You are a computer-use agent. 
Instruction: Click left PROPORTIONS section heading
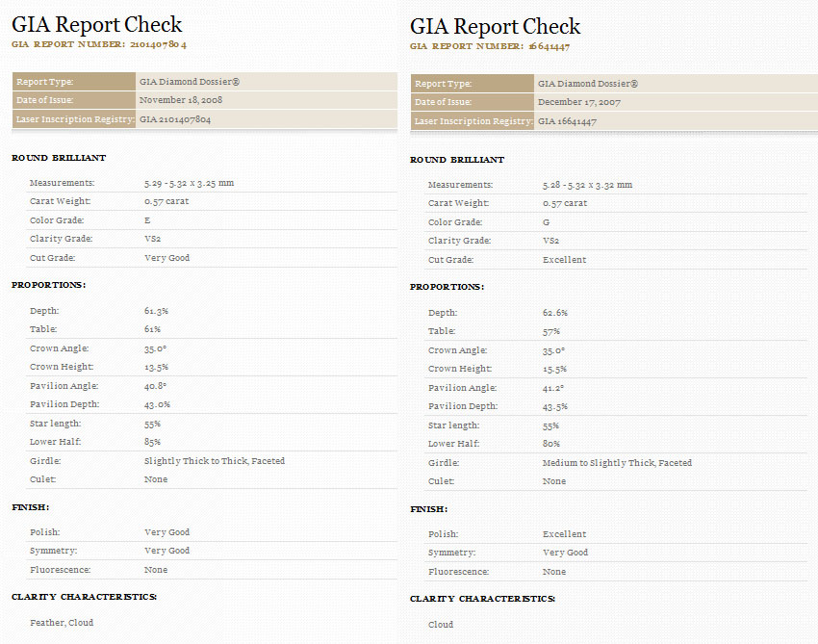click(48, 285)
